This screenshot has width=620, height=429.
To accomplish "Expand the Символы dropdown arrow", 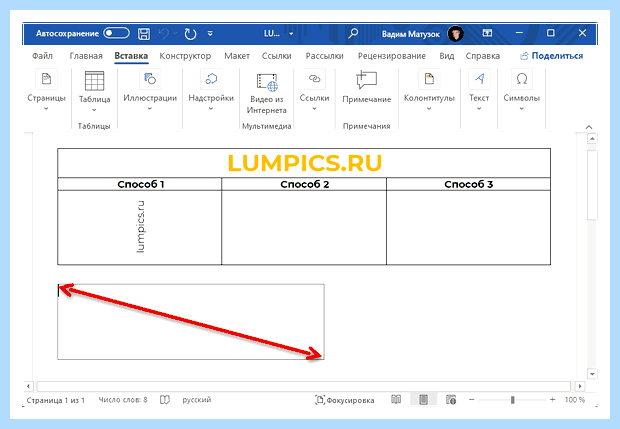I will pos(522,108).
